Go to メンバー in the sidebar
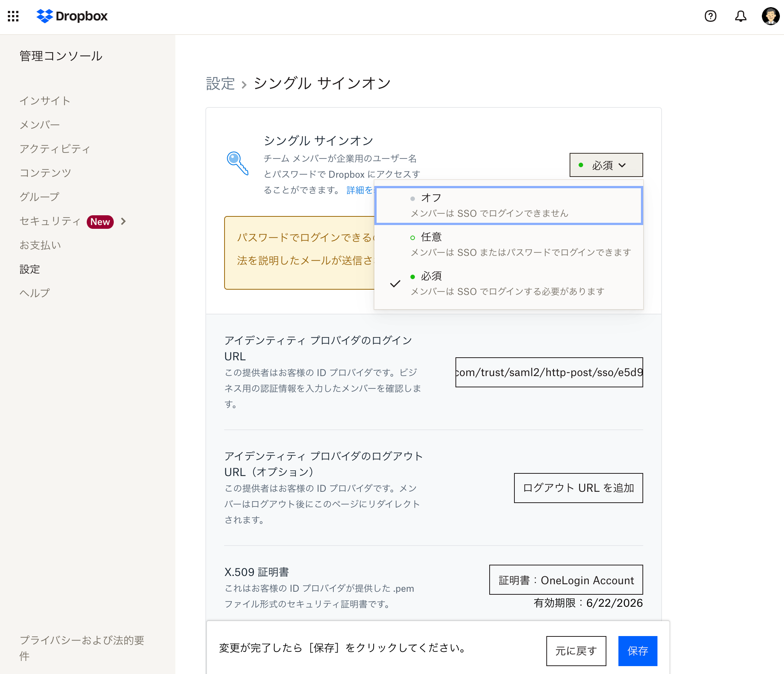The width and height of the screenshot is (784, 674). click(x=40, y=125)
